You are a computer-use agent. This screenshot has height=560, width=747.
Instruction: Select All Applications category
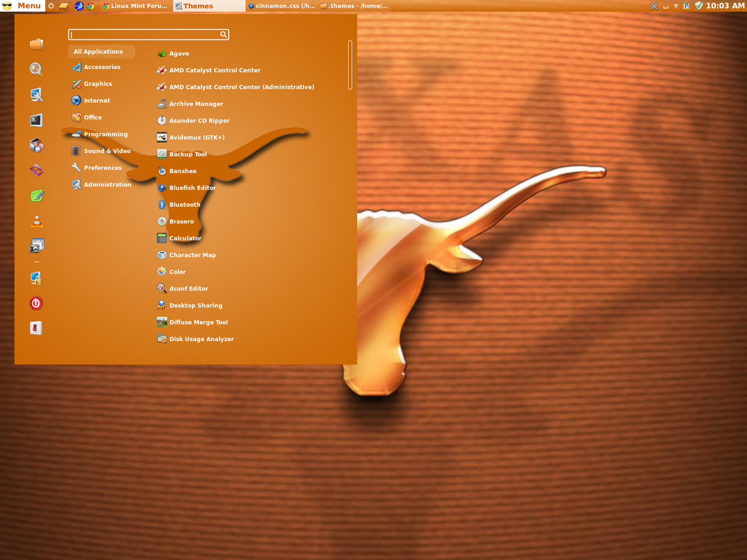pos(102,51)
